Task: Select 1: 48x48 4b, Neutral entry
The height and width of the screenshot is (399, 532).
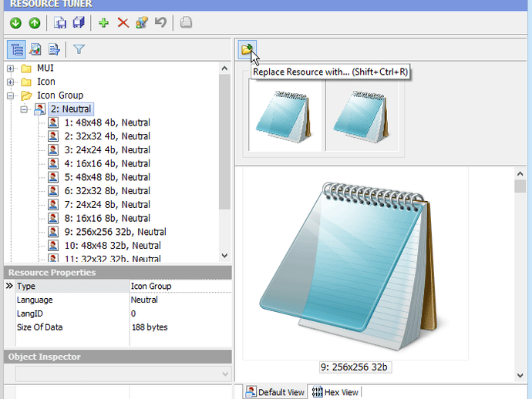Action: point(107,122)
